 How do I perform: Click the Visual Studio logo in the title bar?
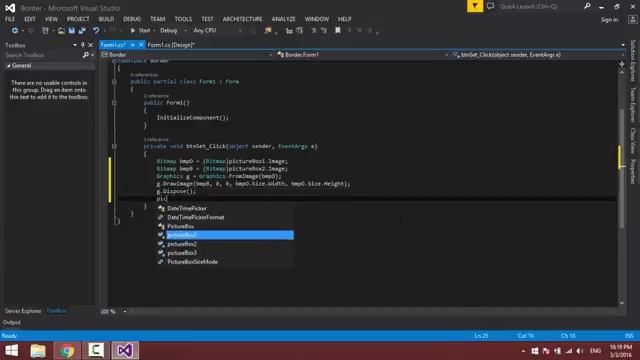point(10,8)
